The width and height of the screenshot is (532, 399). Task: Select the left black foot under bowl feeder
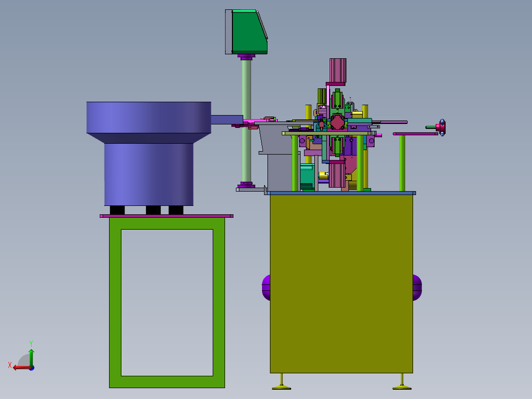point(117,210)
